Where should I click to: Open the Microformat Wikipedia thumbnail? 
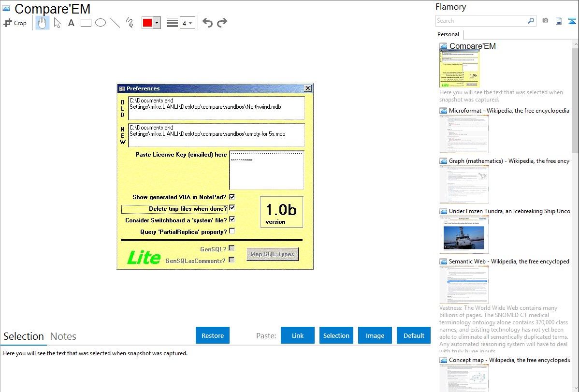(x=464, y=134)
